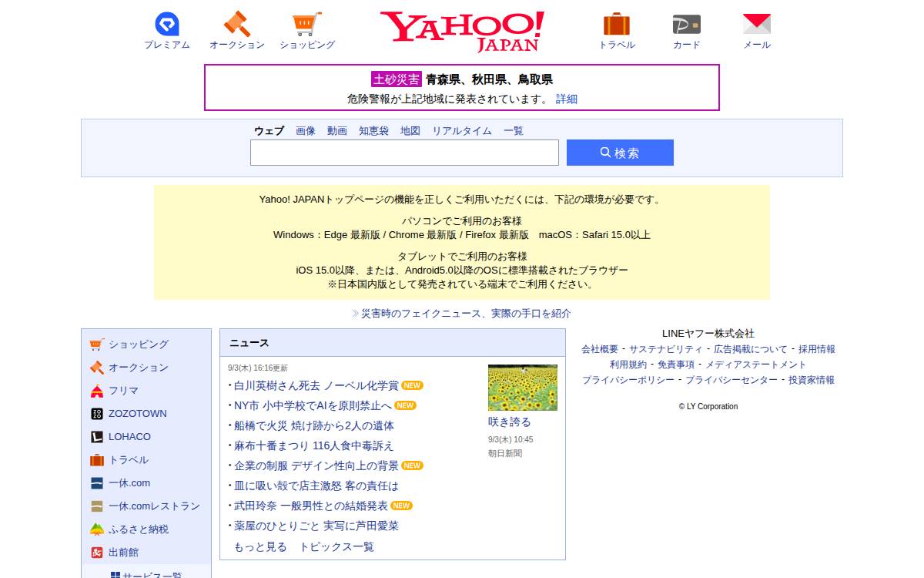
Task: Focus the web search input field
Action: [404, 153]
